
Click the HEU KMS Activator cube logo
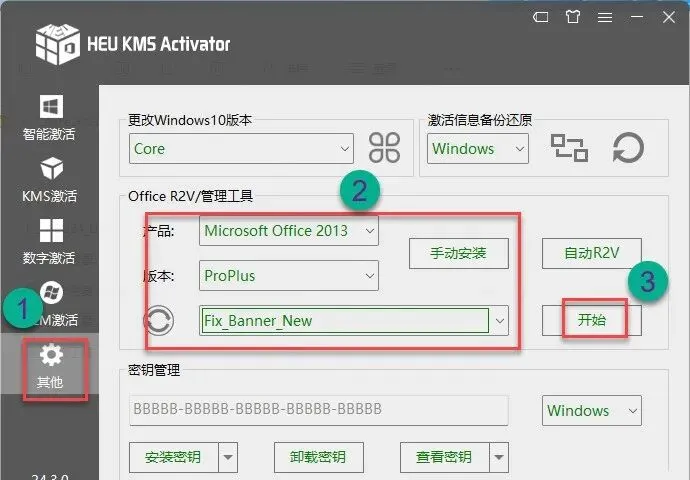(x=58, y=44)
